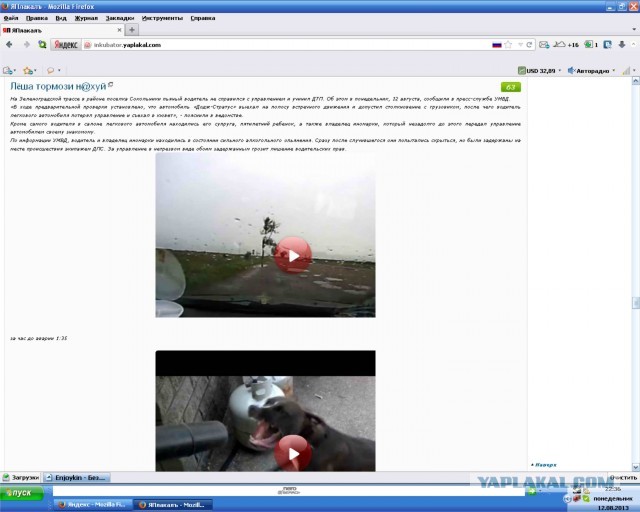
Task: Click the Russian flag icon in address bar
Action: [x=497, y=45]
